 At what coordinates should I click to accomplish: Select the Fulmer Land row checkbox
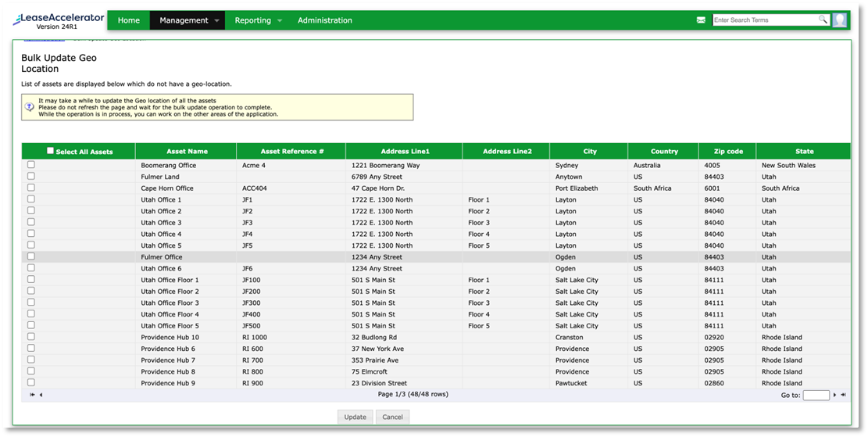click(x=31, y=176)
